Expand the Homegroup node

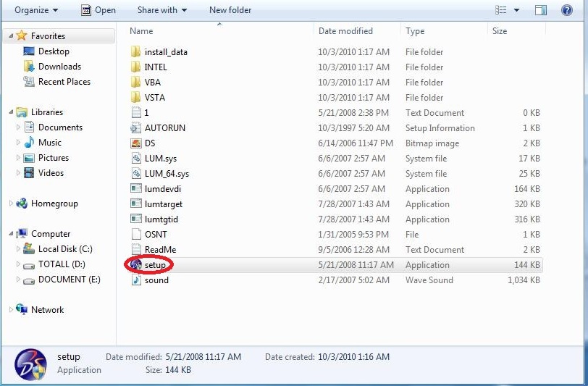tap(11, 204)
